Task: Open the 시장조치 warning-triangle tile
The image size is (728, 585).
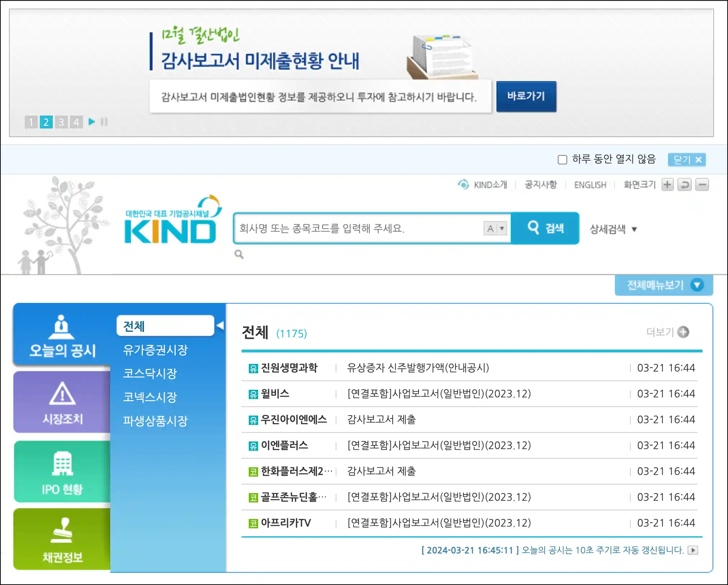Action: (62, 402)
